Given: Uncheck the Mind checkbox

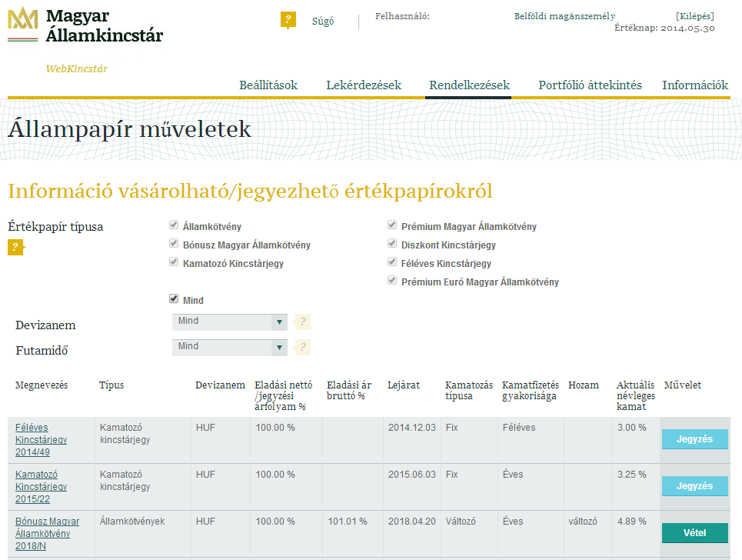Looking at the screenshot, I should point(174,298).
